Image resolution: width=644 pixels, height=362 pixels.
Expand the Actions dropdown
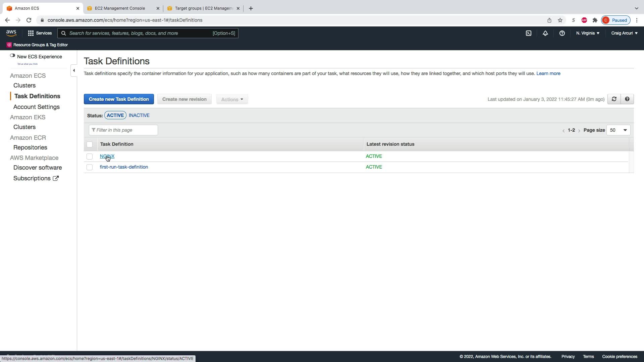click(232, 99)
